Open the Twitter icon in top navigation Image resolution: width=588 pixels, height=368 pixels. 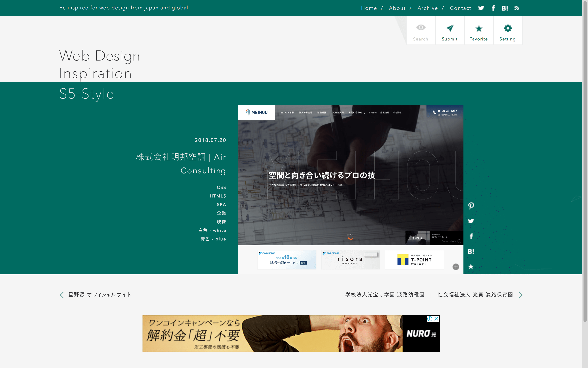point(481,8)
